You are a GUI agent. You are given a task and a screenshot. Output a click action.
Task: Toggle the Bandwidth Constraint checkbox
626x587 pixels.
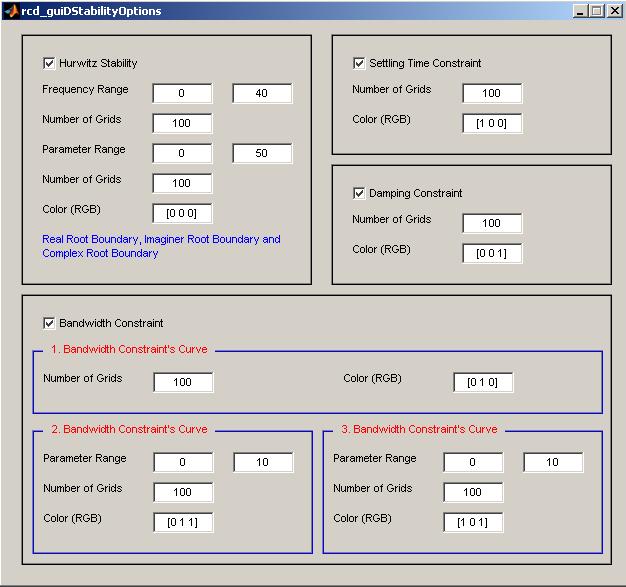(49, 323)
